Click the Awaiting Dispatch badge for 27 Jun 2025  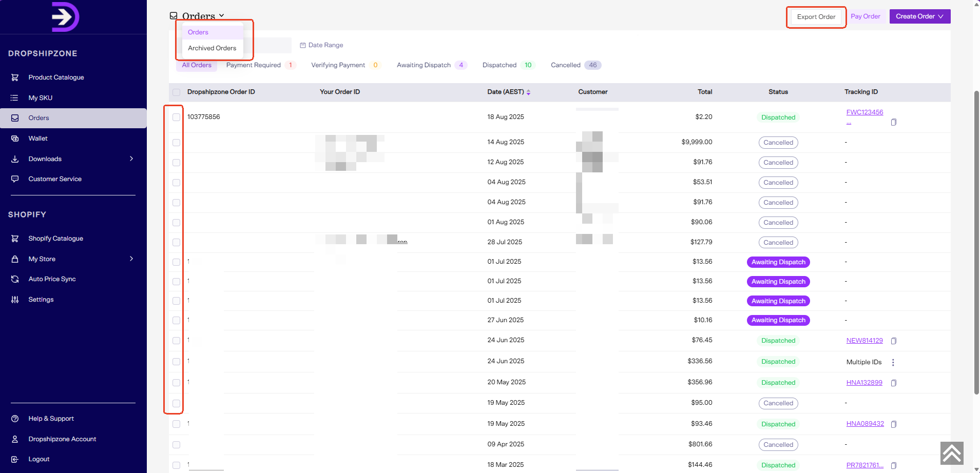pos(778,320)
